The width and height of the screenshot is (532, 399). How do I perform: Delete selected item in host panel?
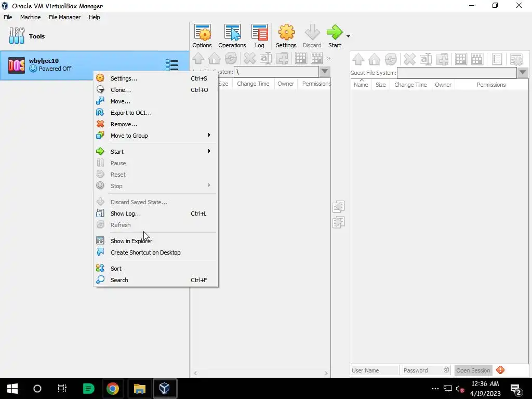pyautogui.click(x=250, y=58)
